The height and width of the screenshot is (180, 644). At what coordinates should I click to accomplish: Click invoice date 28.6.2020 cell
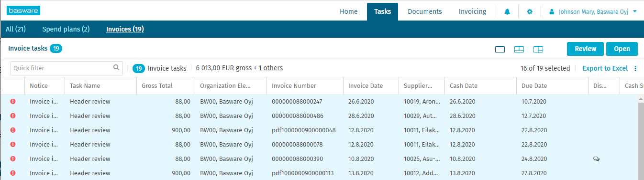pos(361,116)
